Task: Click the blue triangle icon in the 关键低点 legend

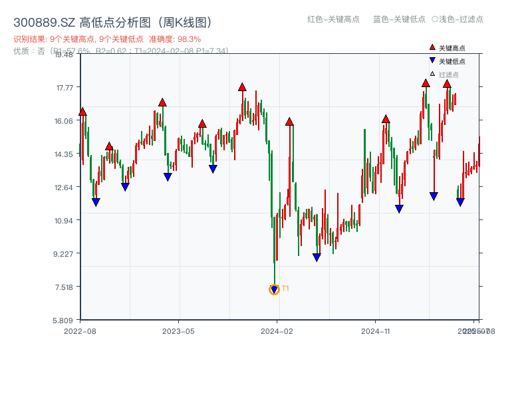Action: (x=432, y=61)
